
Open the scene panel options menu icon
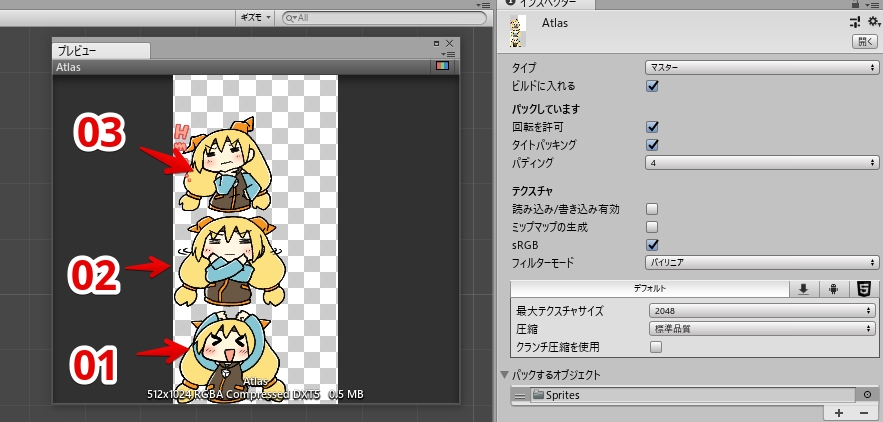[483, 5]
